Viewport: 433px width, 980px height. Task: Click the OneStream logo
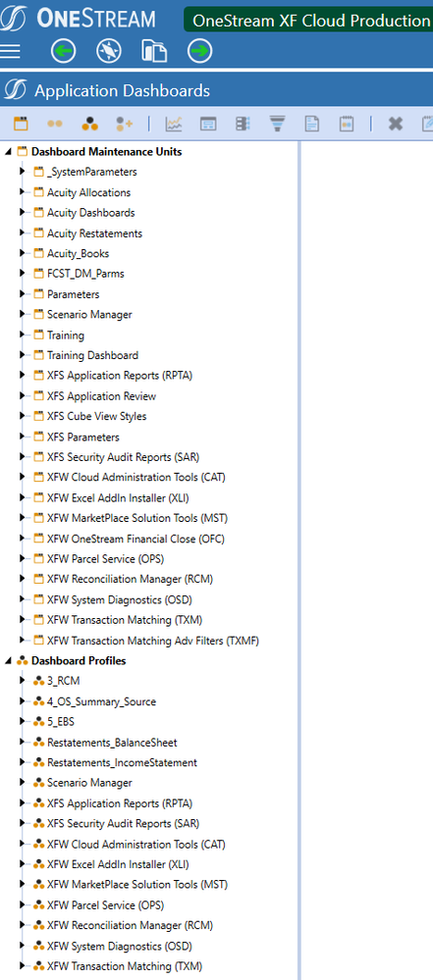tap(79, 19)
